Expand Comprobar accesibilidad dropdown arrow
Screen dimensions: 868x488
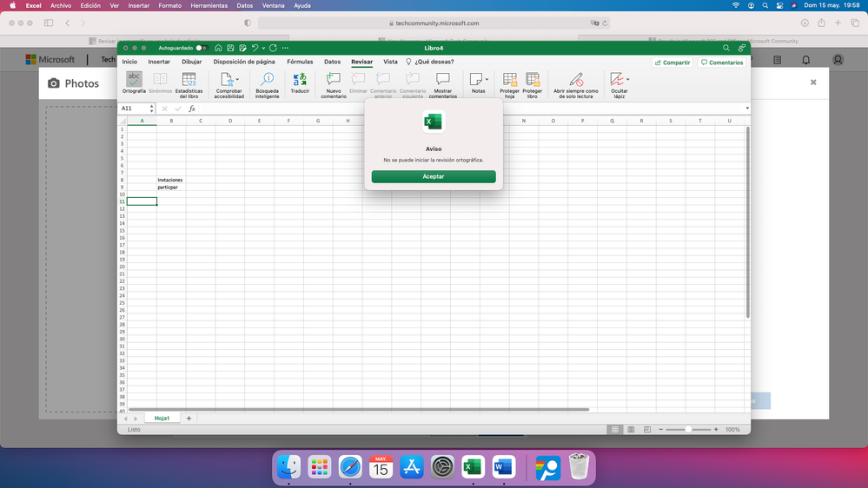coord(237,79)
